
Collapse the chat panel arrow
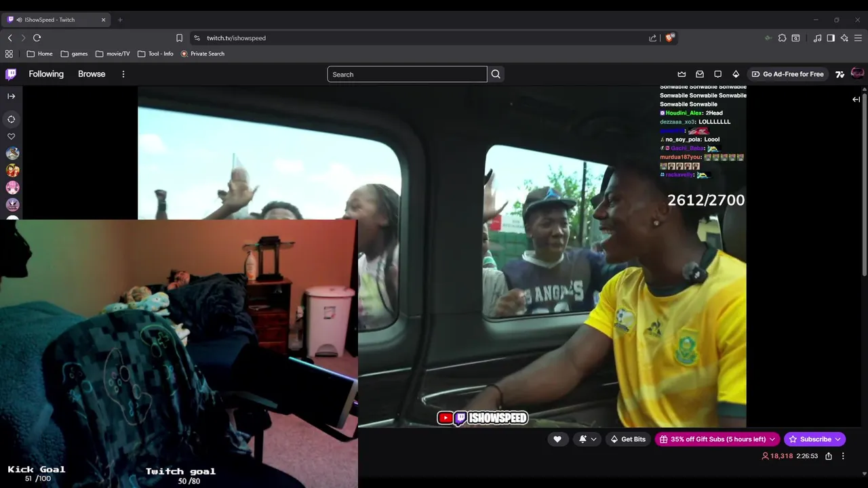coord(856,100)
